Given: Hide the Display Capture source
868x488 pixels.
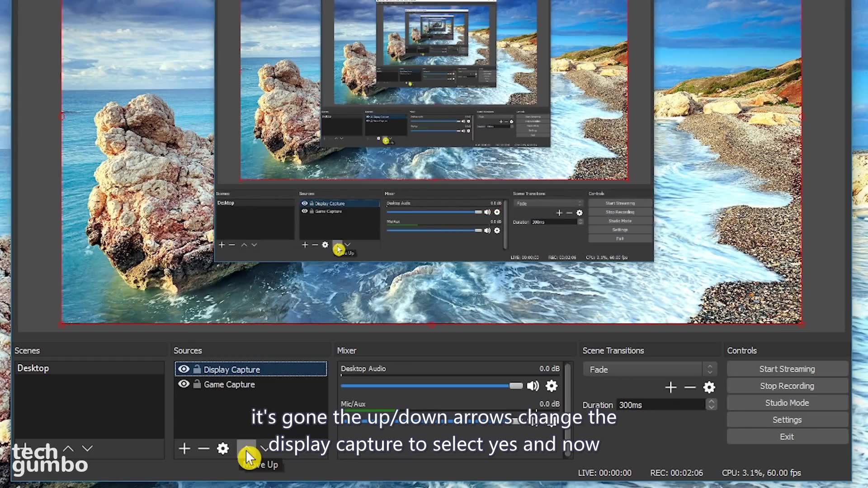Looking at the screenshot, I should pyautogui.click(x=184, y=369).
